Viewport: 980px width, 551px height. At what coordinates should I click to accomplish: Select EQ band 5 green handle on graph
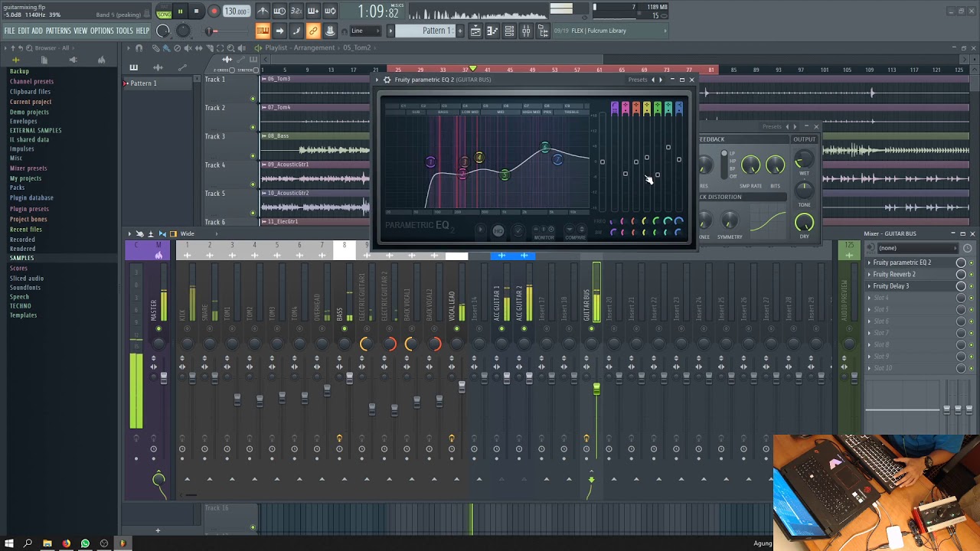(x=505, y=175)
